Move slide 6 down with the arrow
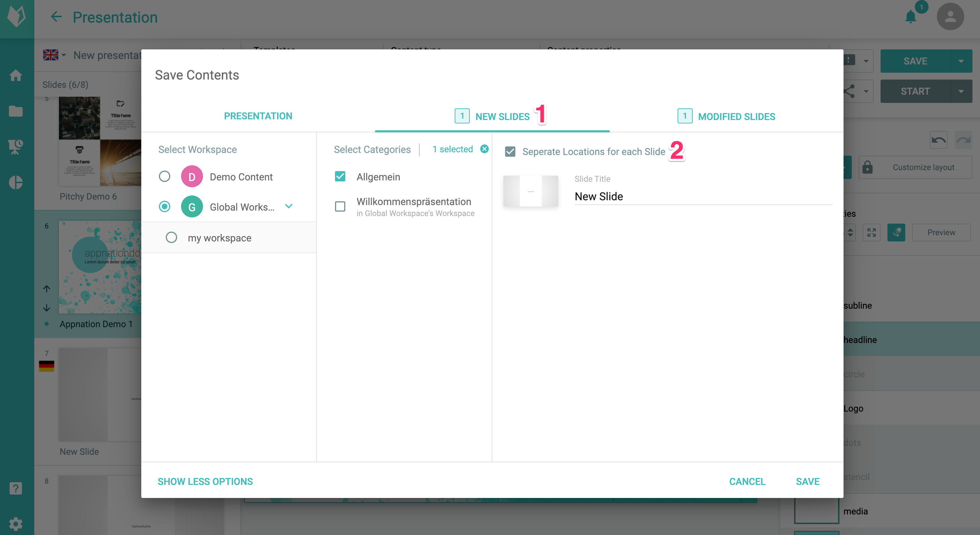 pos(46,308)
